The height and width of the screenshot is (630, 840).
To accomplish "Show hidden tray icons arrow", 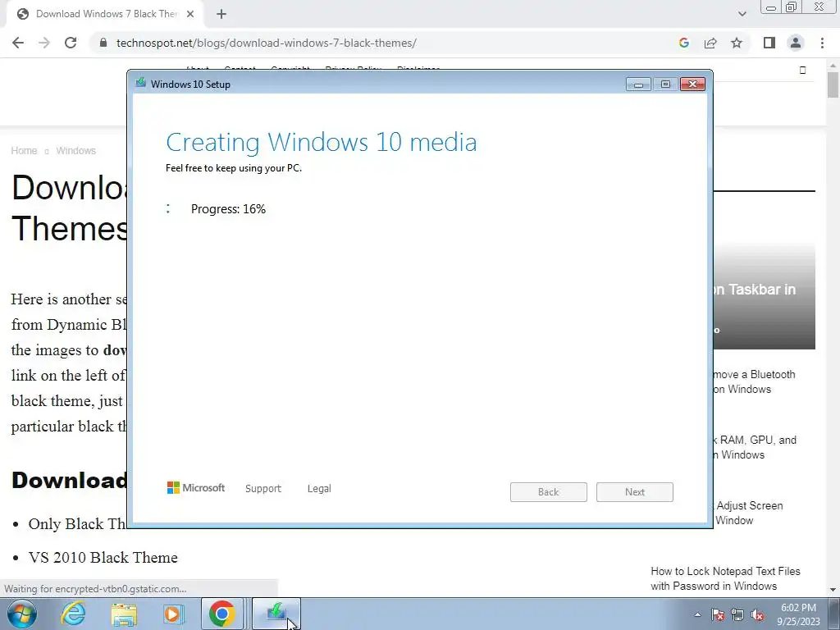I will (x=697, y=614).
